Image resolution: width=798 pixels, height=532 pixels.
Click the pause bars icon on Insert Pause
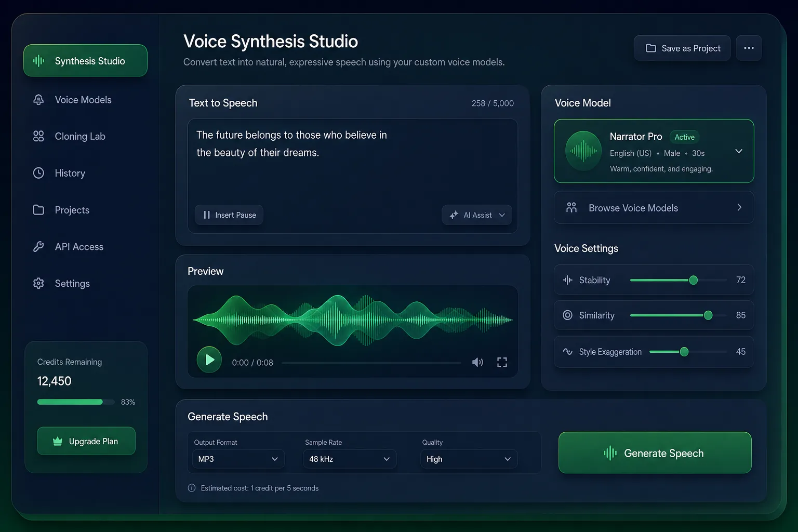click(x=207, y=215)
